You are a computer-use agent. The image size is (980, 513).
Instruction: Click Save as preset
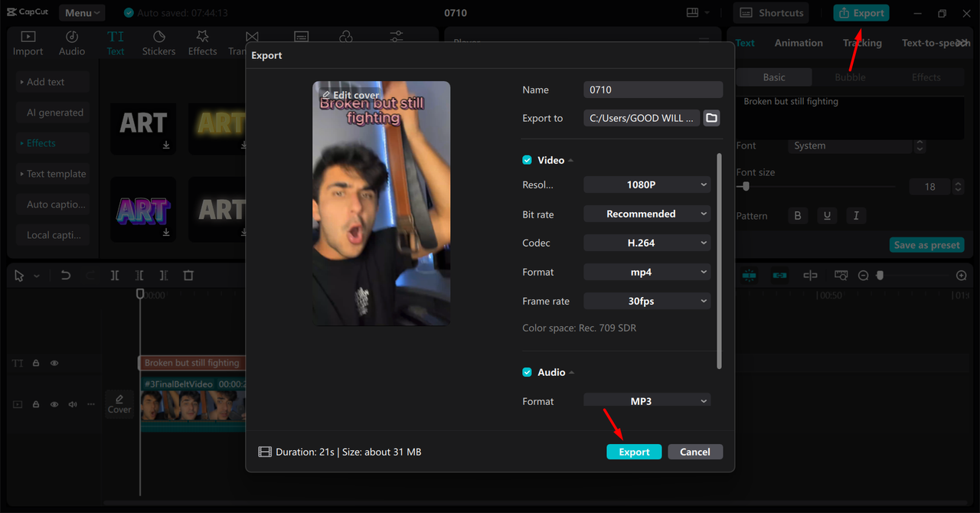coord(926,245)
